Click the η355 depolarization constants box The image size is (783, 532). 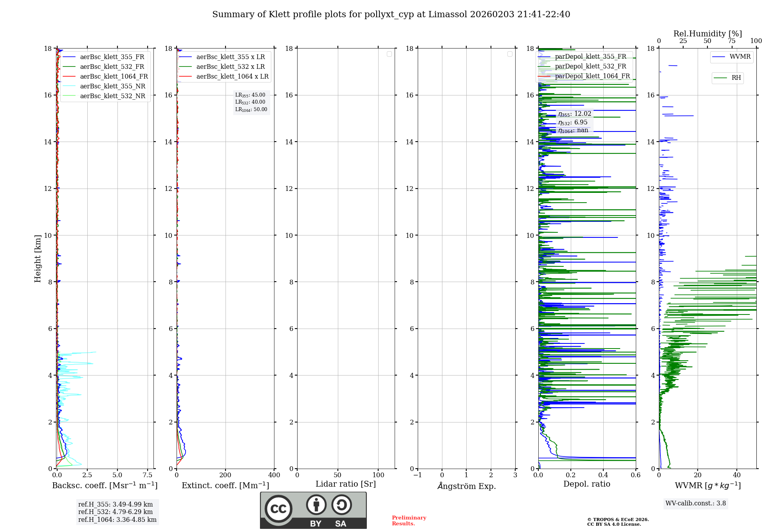point(574,122)
